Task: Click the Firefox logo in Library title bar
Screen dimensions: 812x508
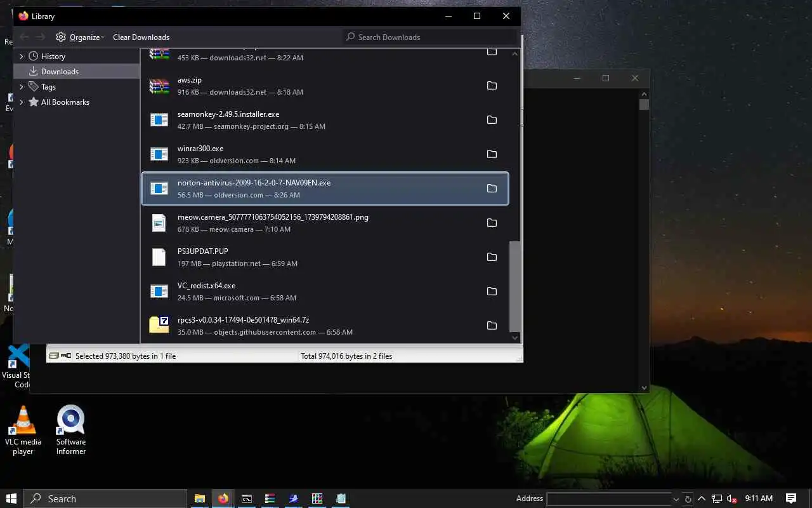Action: tap(23, 16)
